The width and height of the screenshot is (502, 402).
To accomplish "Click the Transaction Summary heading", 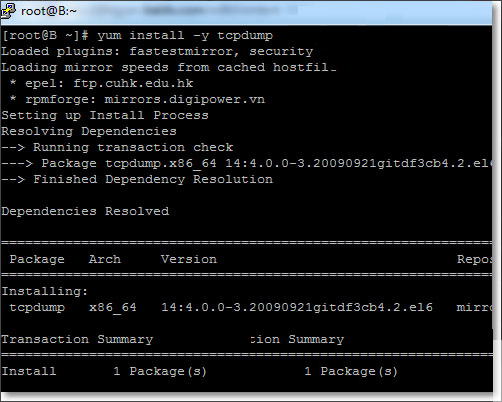I will coord(77,339).
